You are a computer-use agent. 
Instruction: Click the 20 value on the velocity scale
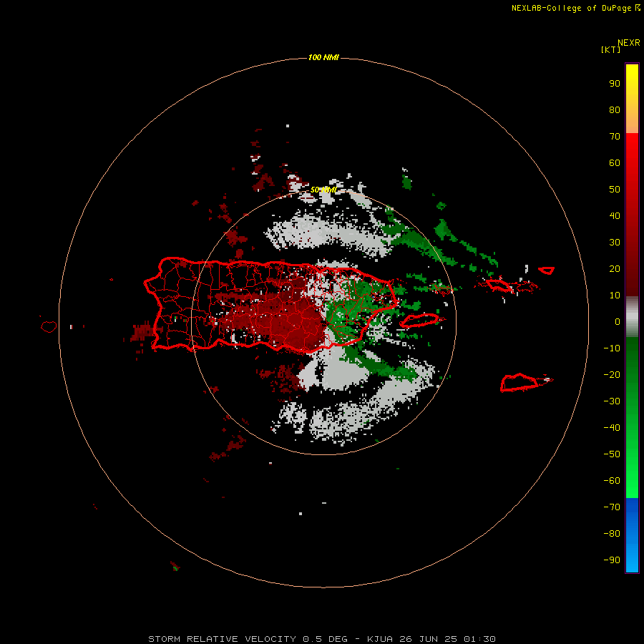tap(615, 269)
